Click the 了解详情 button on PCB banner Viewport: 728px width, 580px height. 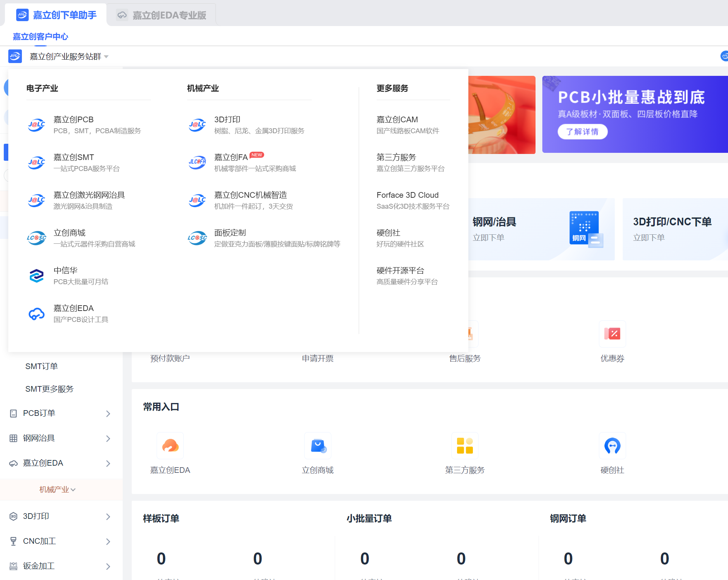[582, 132]
